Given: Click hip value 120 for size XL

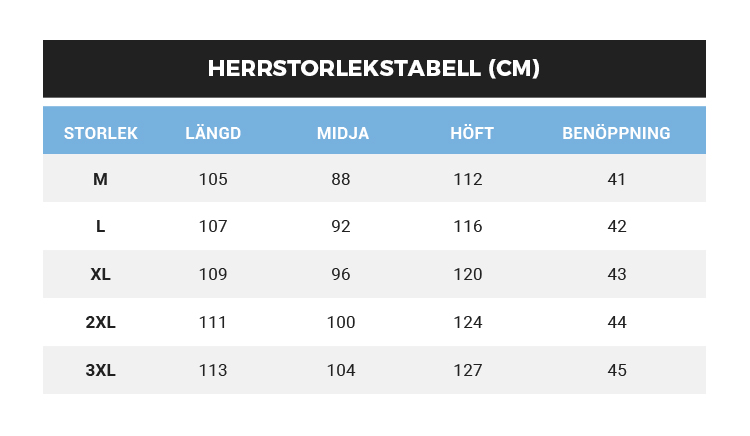Looking at the screenshot, I should coord(467,274).
